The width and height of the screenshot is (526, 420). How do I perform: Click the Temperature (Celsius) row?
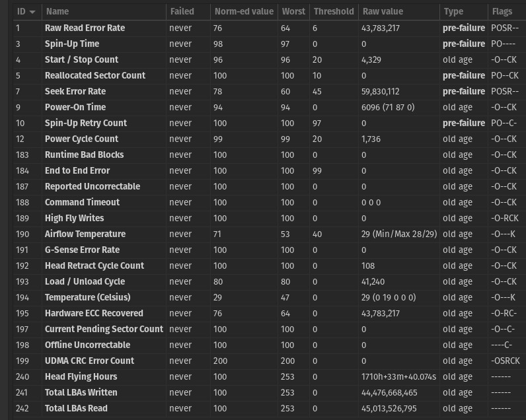tap(88, 298)
